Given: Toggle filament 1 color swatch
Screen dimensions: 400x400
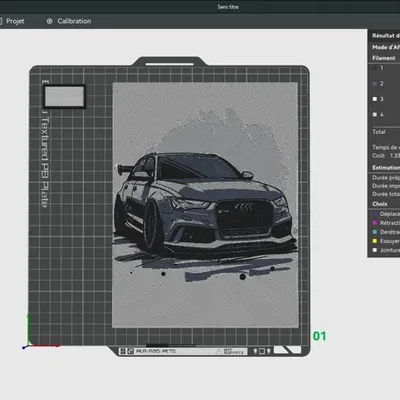Looking at the screenshot, I should tap(375, 68).
